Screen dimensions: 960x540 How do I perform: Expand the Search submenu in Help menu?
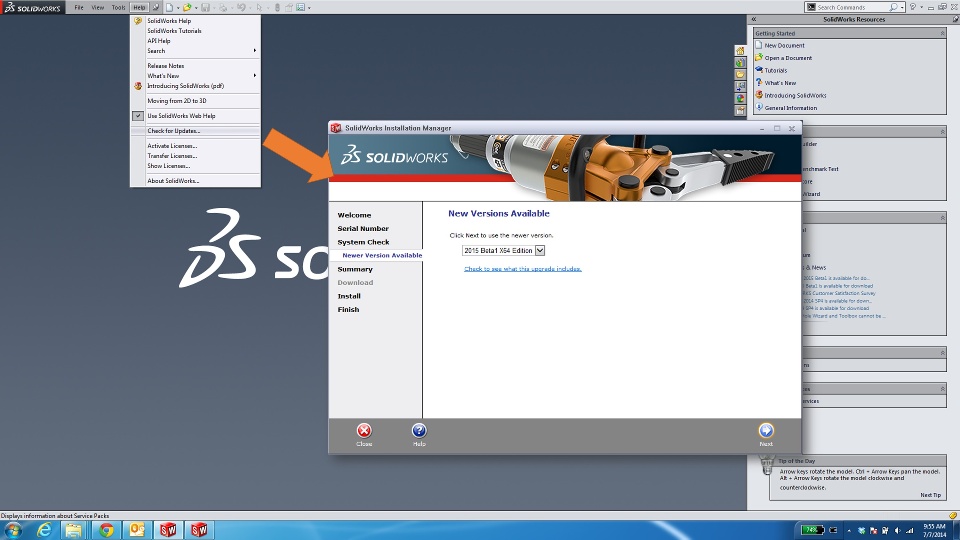[255, 51]
